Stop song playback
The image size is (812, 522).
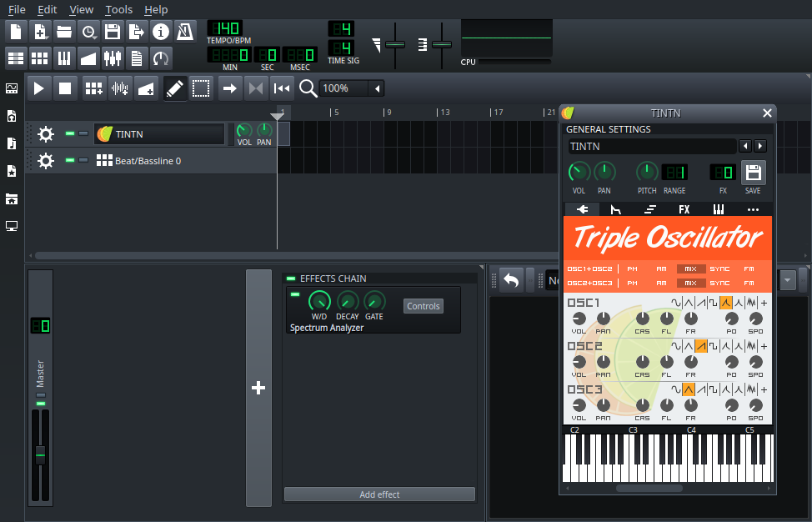coord(65,88)
